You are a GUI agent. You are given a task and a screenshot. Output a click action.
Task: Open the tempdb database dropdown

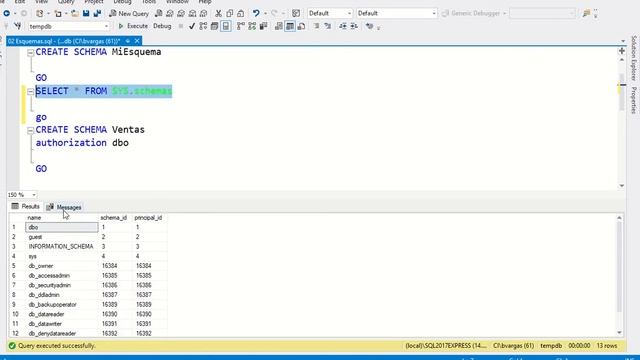coord(106,26)
